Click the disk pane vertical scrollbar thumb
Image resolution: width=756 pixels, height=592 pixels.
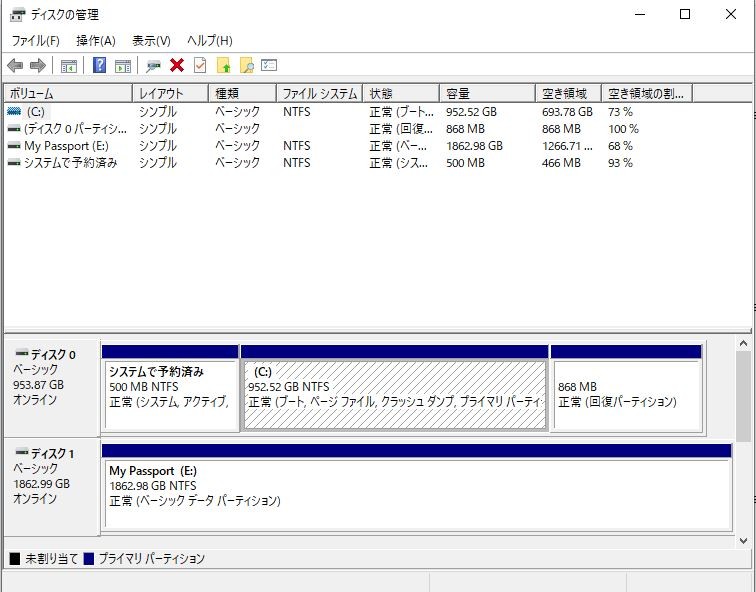(743, 396)
